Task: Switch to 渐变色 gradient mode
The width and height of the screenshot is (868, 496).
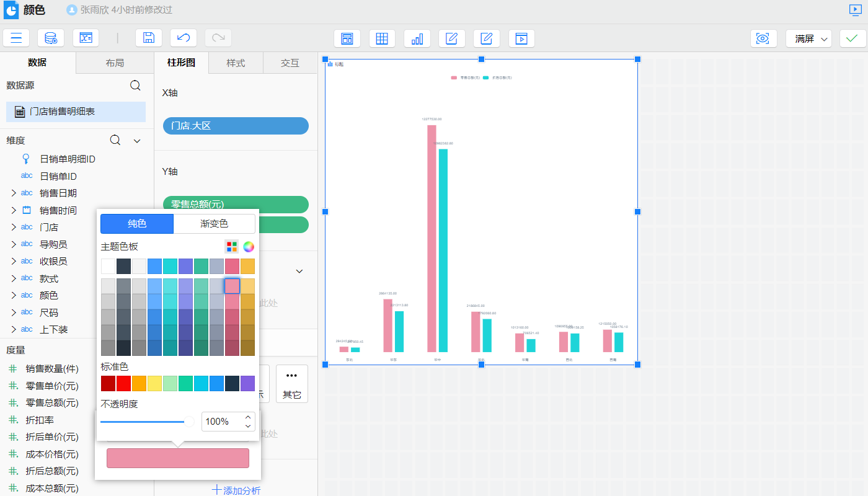Action: (214, 224)
